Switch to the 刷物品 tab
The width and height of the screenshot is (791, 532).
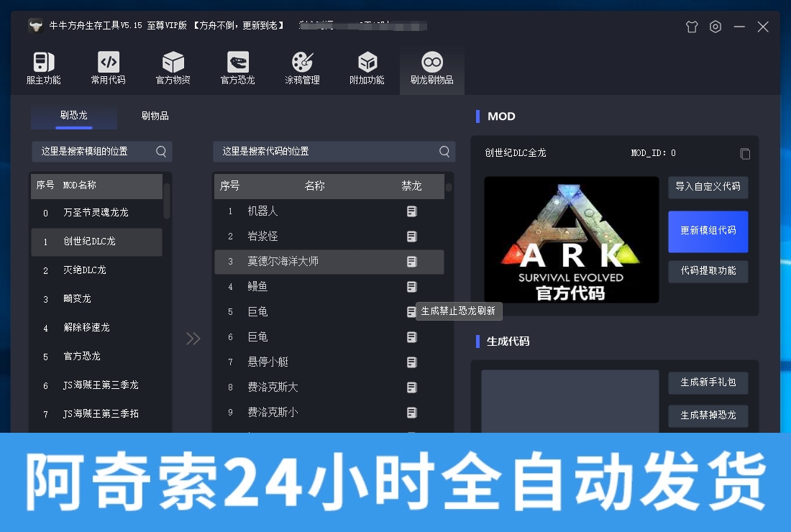[155, 115]
